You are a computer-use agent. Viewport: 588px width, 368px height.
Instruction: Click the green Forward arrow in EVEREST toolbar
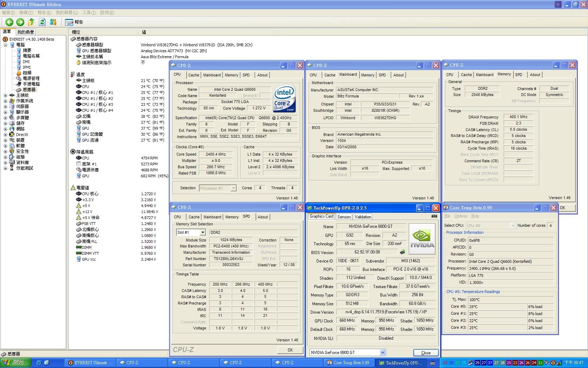20,22
